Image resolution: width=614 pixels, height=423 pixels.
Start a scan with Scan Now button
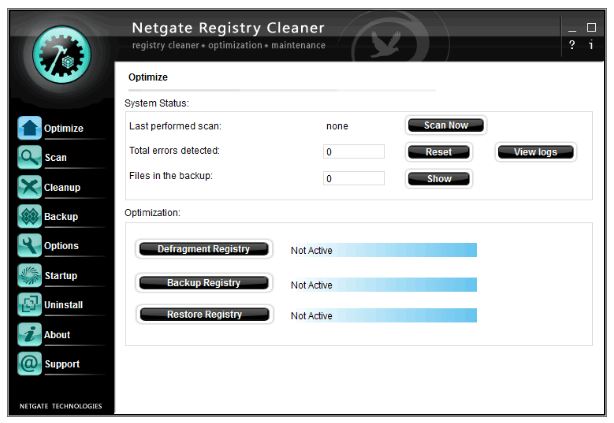(446, 125)
